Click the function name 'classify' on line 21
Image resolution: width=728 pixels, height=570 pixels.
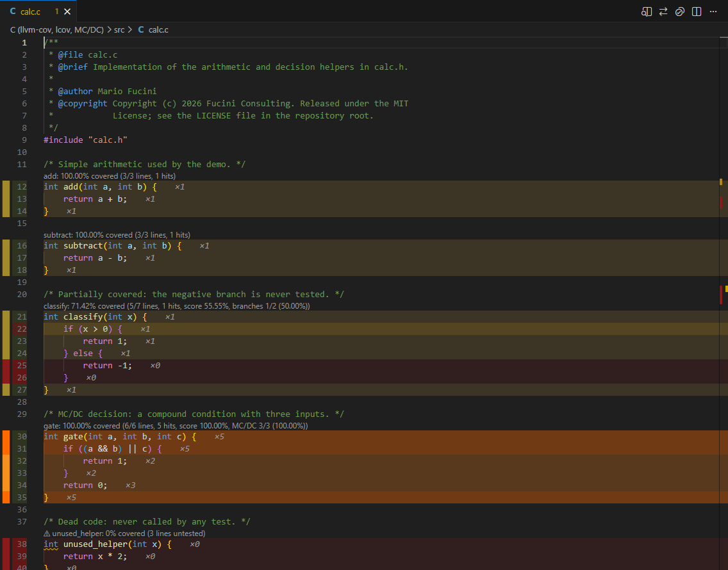pyautogui.click(x=83, y=316)
